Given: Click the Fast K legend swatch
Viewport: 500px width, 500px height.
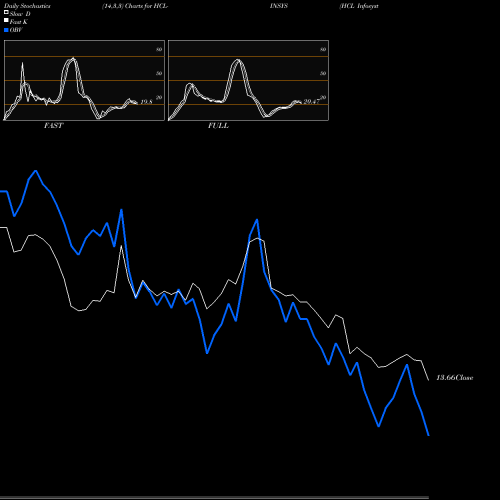Looking at the screenshot, I should tap(6, 20).
